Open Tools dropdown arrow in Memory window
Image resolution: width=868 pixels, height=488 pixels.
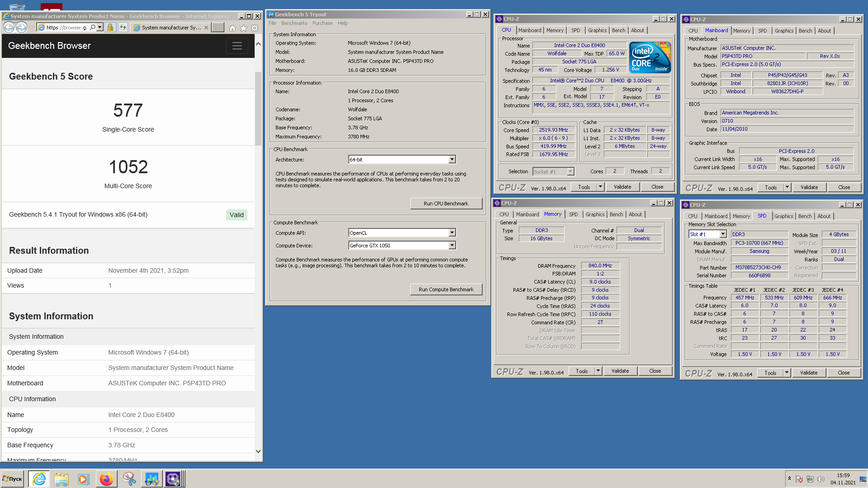point(598,371)
